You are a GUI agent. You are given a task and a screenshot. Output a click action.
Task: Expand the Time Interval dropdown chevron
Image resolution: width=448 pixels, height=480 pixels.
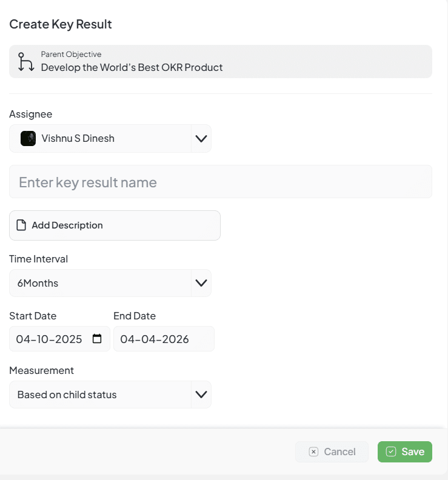[201, 283]
